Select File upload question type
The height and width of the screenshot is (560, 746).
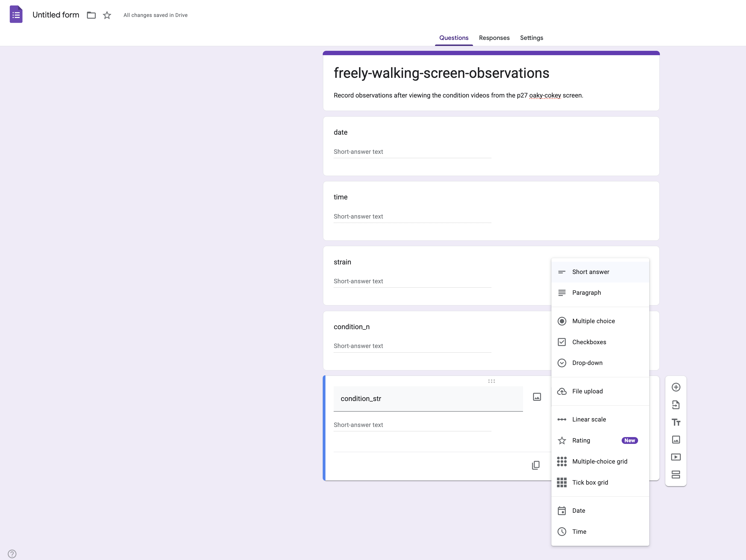click(600, 391)
